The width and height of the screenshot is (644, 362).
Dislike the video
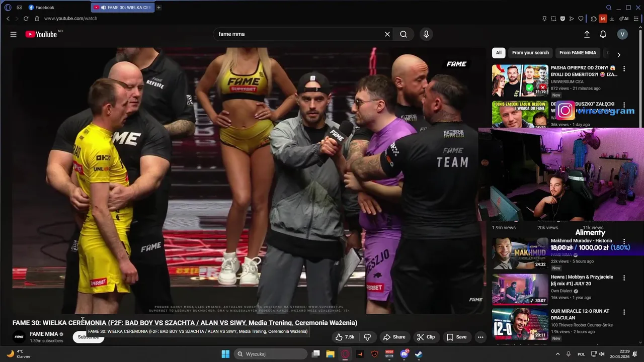coord(367,337)
